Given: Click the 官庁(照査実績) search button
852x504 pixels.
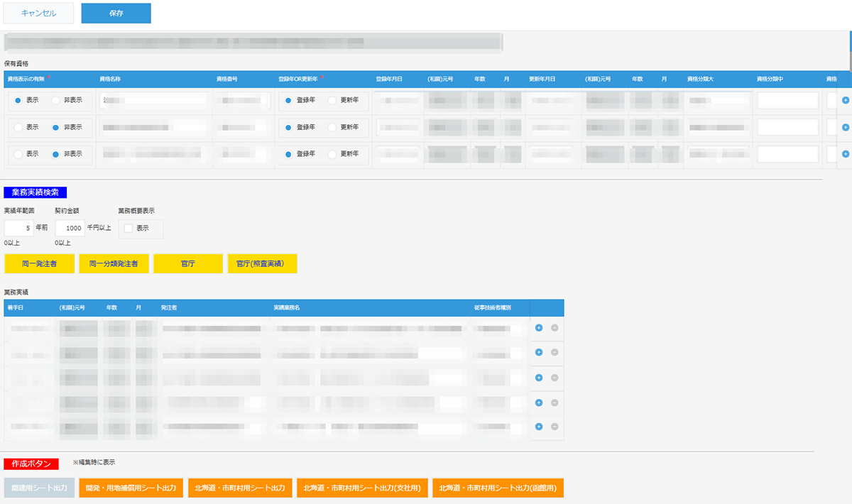Looking at the screenshot, I should coord(262,263).
